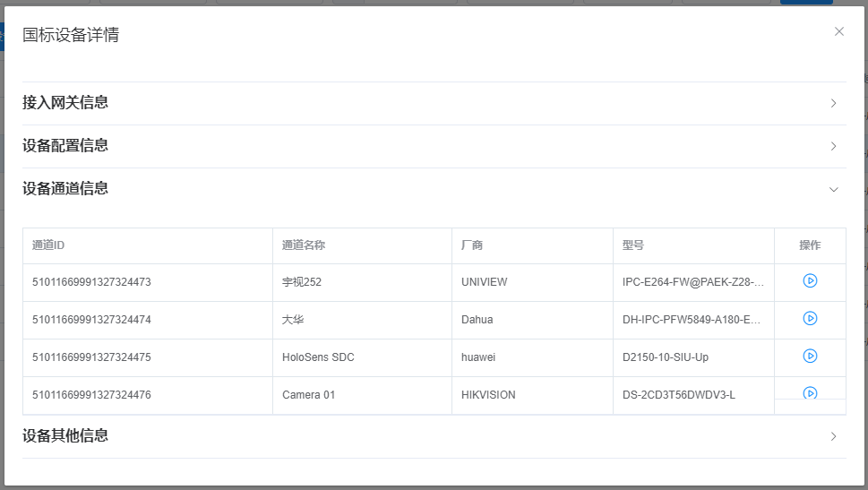Image resolution: width=868 pixels, height=490 pixels.
Task: Close the 国标设备详情 dialog
Action: [839, 31]
